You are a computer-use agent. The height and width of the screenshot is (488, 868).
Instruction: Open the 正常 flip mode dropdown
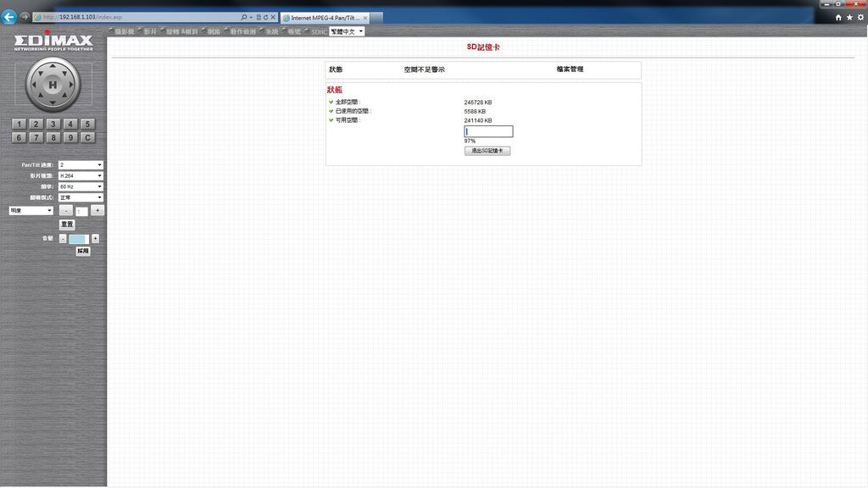click(81, 197)
